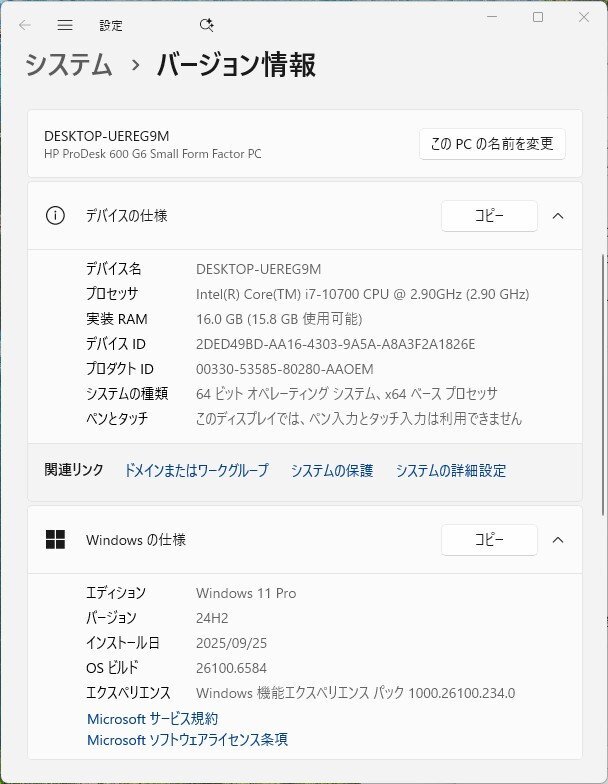
Task: Maximize the settings window
Action: [538, 17]
